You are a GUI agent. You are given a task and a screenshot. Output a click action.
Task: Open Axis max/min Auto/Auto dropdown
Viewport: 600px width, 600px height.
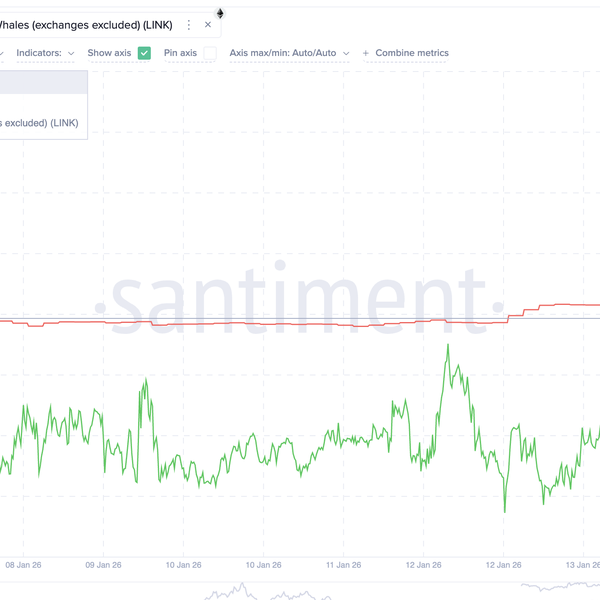coord(289,53)
